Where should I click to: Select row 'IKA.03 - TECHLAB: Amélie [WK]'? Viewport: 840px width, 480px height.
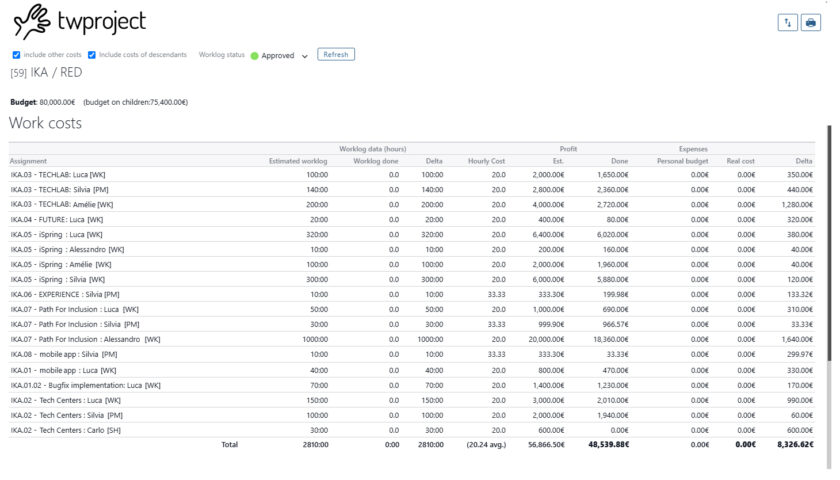click(411, 205)
